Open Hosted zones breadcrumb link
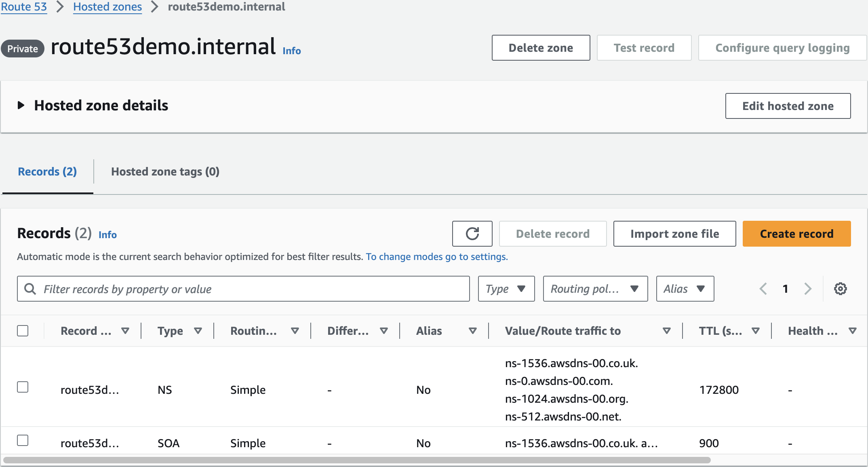Screen dimensions: 868x467 (107, 7)
